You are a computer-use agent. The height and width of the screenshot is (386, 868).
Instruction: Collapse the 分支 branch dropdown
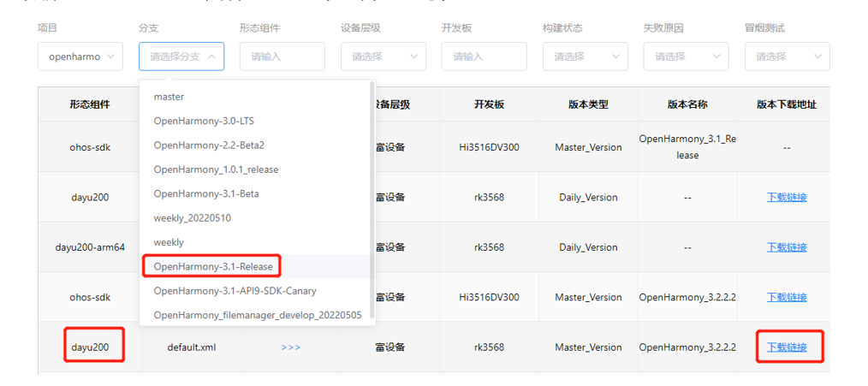tap(181, 56)
